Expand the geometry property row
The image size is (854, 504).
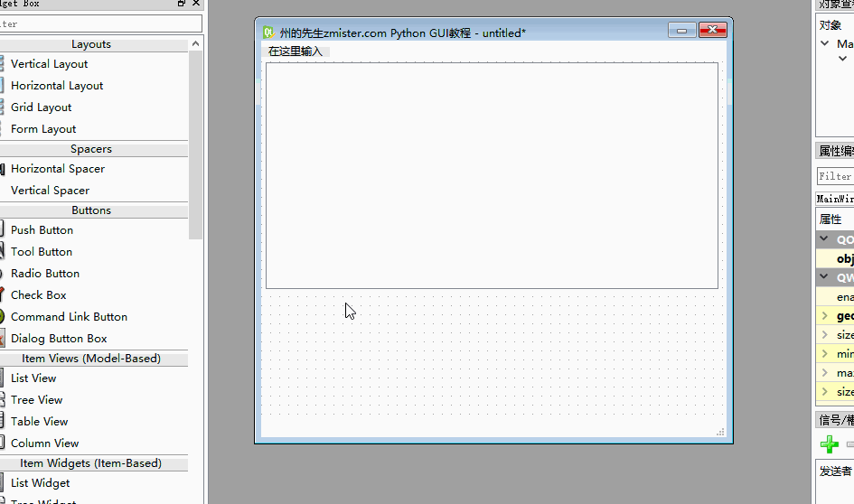click(x=824, y=316)
